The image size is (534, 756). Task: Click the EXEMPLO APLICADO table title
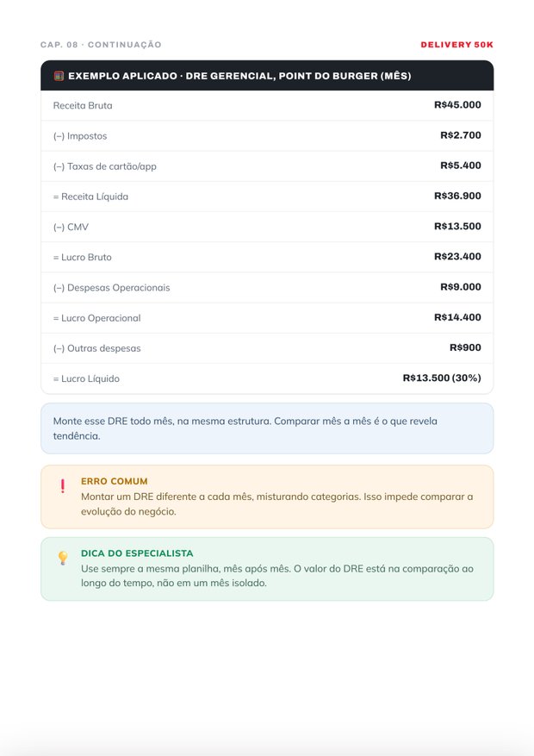tap(239, 76)
